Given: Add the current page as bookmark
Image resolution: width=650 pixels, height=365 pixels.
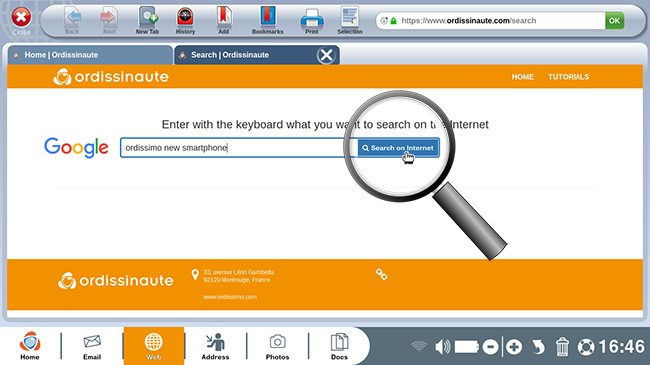Looking at the screenshot, I should pos(223,20).
